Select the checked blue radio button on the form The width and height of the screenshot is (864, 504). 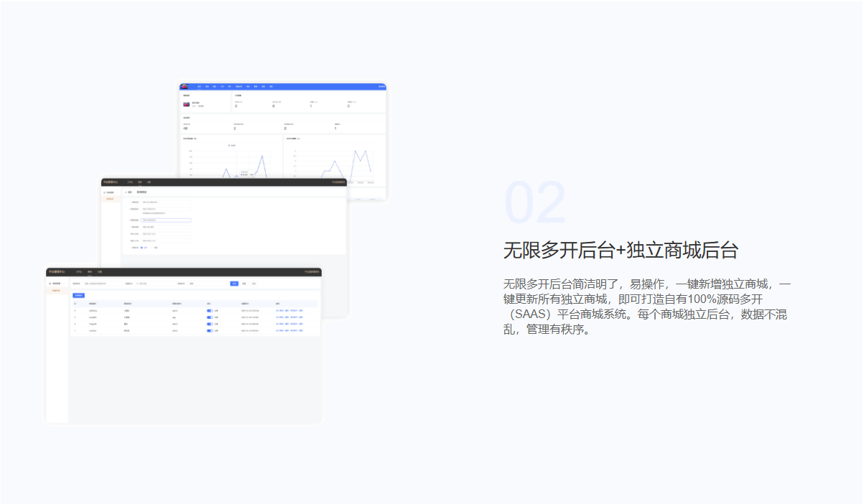tap(142, 248)
